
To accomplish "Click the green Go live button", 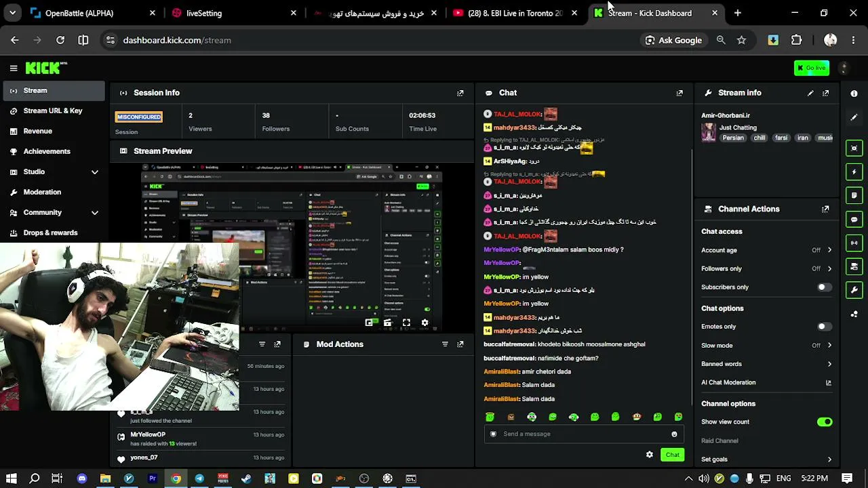I will click(x=812, y=68).
